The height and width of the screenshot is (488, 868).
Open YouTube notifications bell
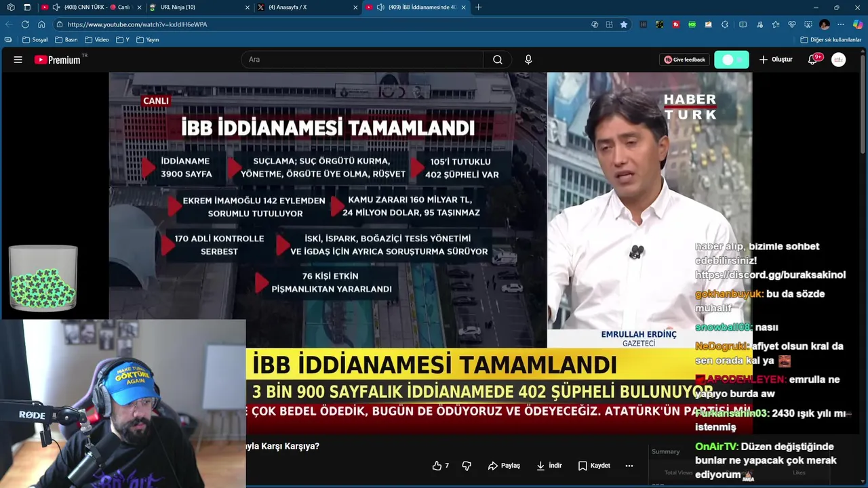(x=812, y=60)
